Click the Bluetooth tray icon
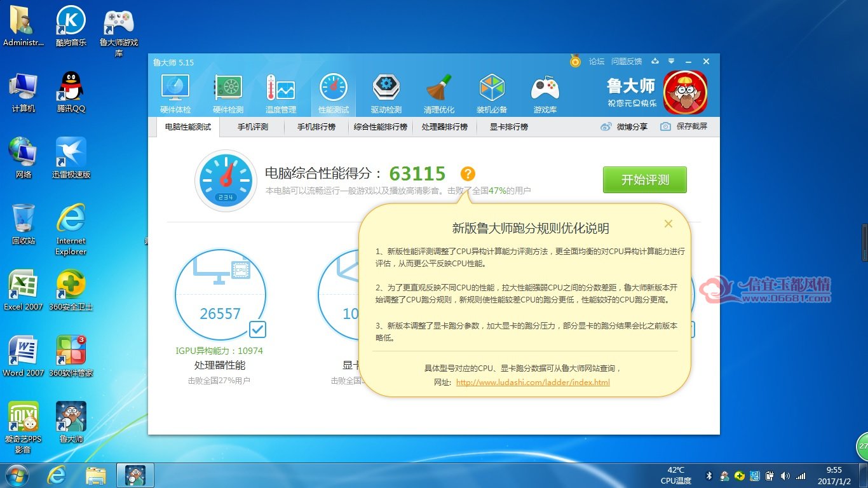The height and width of the screenshot is (488, 868). [709, 475]
